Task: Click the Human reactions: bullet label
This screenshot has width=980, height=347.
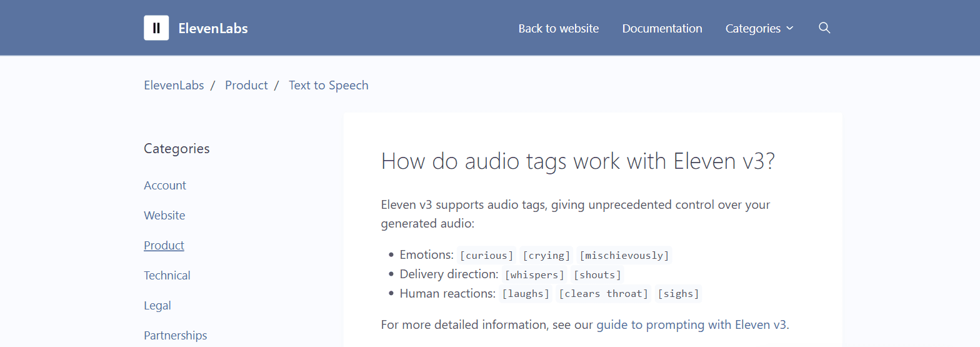Action: 448,294
